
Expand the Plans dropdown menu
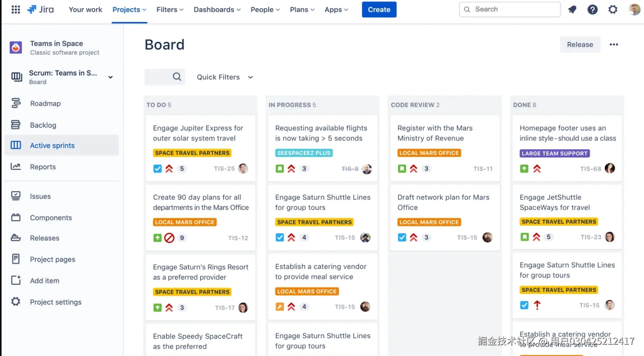pos(302,10)
